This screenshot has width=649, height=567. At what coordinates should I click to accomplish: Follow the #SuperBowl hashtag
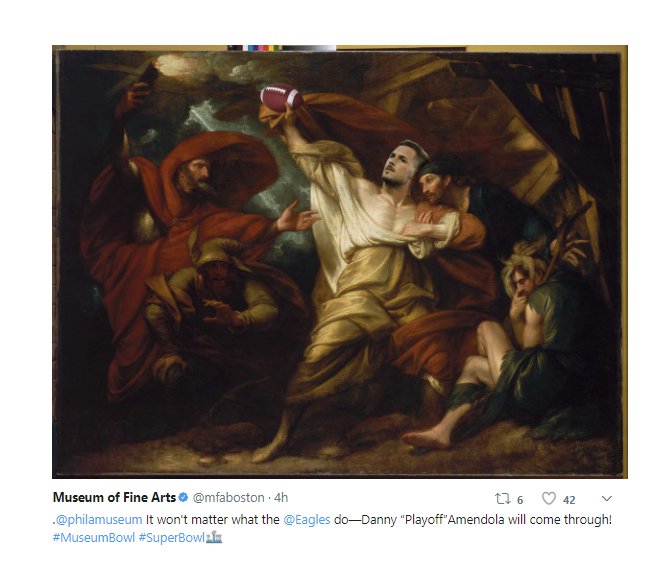click(x=172, y=537)
